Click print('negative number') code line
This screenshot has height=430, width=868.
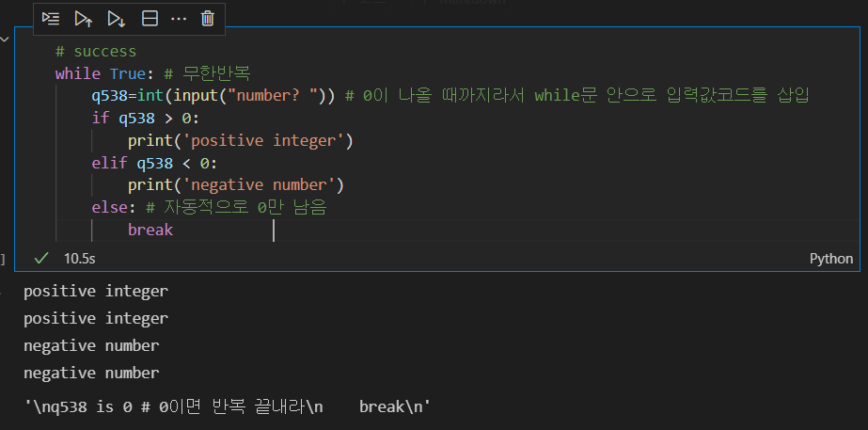(x=236, y=185)
